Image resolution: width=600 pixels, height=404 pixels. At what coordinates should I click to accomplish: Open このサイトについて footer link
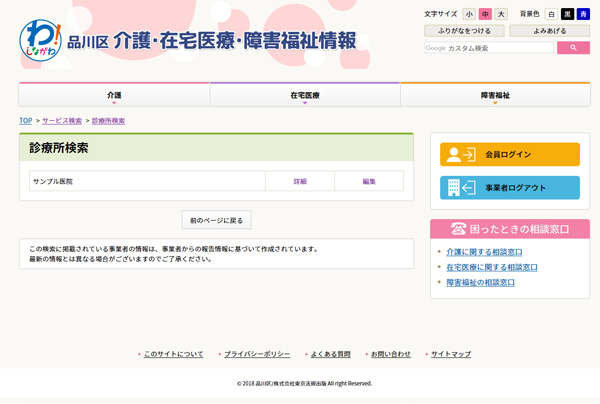[173, 354]
